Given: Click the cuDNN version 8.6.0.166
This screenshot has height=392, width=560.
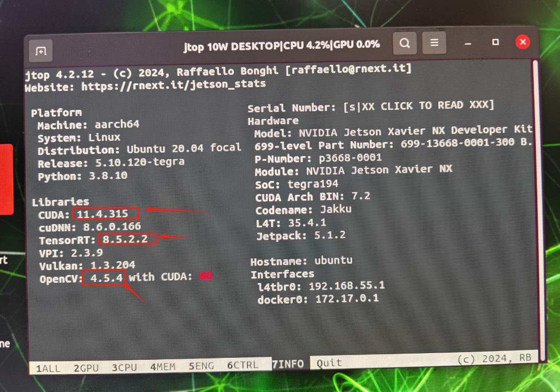Looking at the screenshot, I should coord(112,227).
